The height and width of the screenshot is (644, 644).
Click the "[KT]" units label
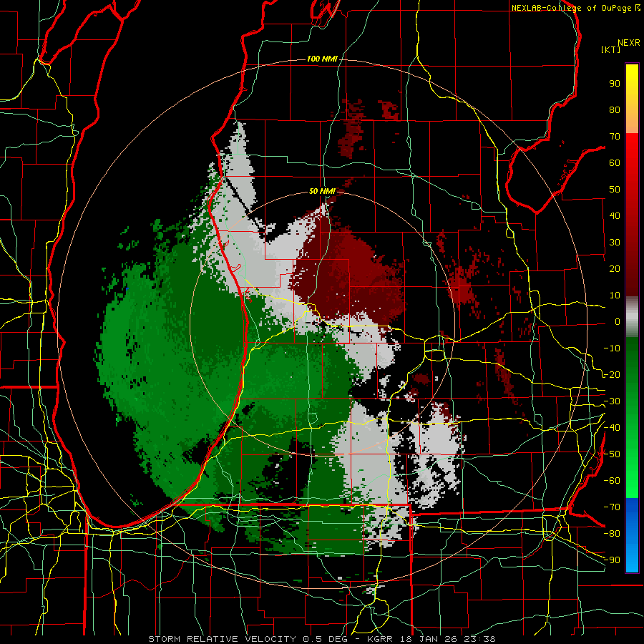(610, 49)
